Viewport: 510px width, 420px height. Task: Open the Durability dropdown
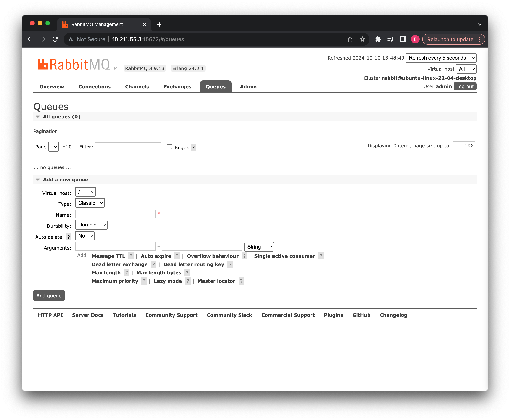point(91,225)
